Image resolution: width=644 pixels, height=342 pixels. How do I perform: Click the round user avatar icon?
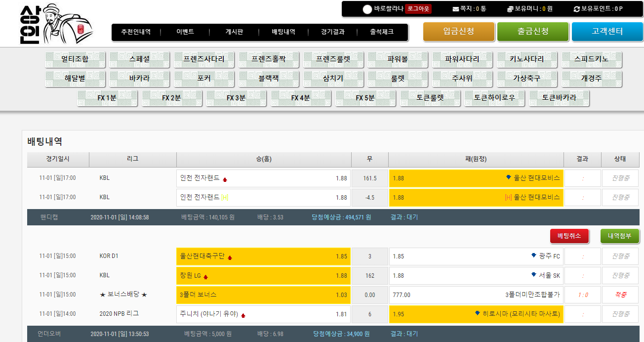click(367, 9)
